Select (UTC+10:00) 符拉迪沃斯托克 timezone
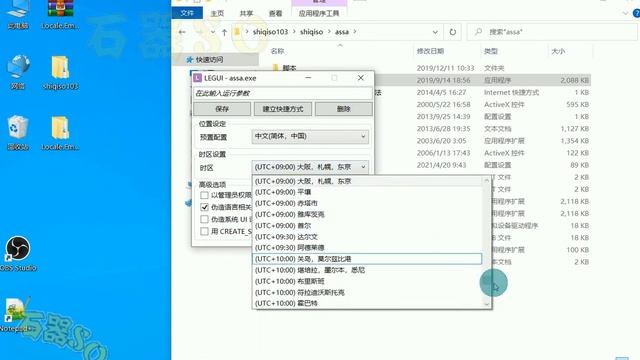This screenshot has height=360, width=640. click(367, 292)
